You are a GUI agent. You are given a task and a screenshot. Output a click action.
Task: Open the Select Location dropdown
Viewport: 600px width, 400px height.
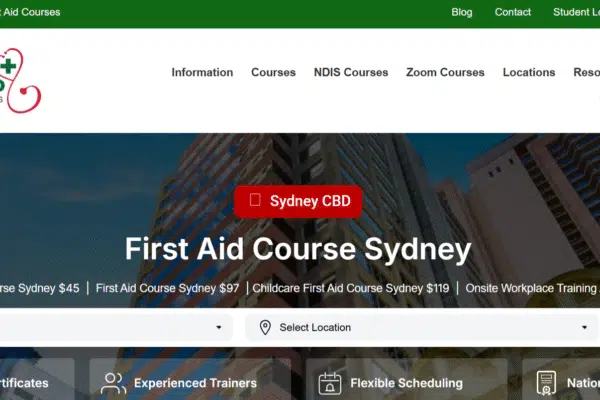click(421, 327)
